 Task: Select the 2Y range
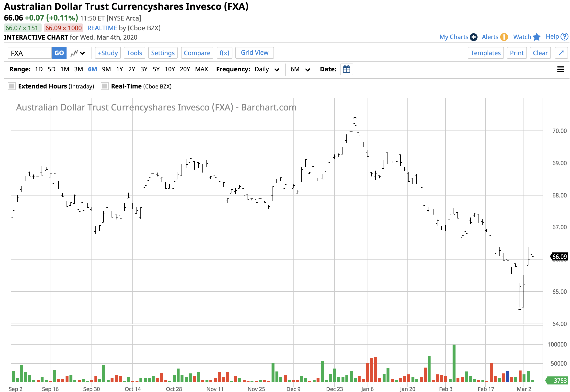click(132, 69)
